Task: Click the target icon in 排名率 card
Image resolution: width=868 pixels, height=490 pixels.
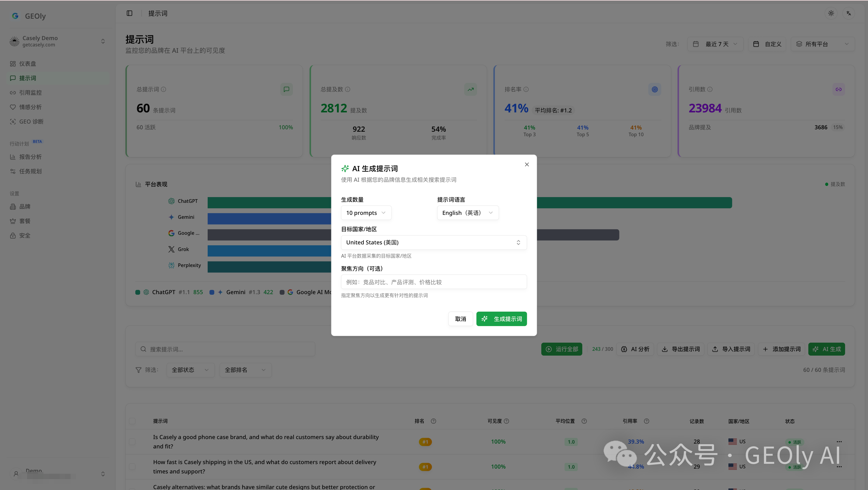Action: point(654,89)
